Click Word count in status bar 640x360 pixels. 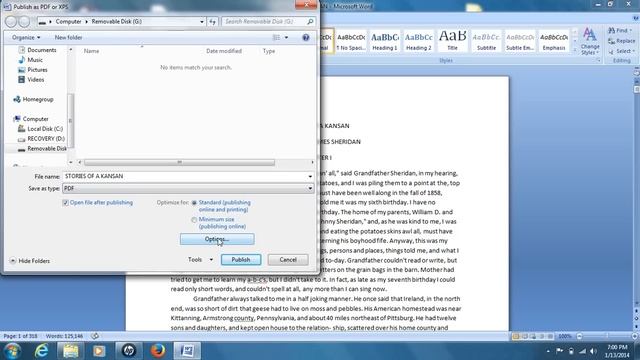click(64, 336)
